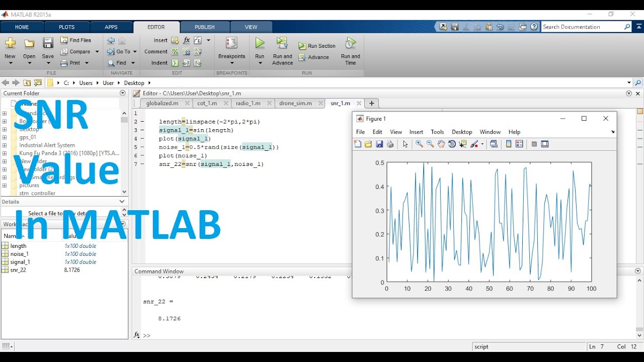The width and height of the screenshot is (644, 362).
Task: Open the New dropdown arrow
Action: coord(10,63)
